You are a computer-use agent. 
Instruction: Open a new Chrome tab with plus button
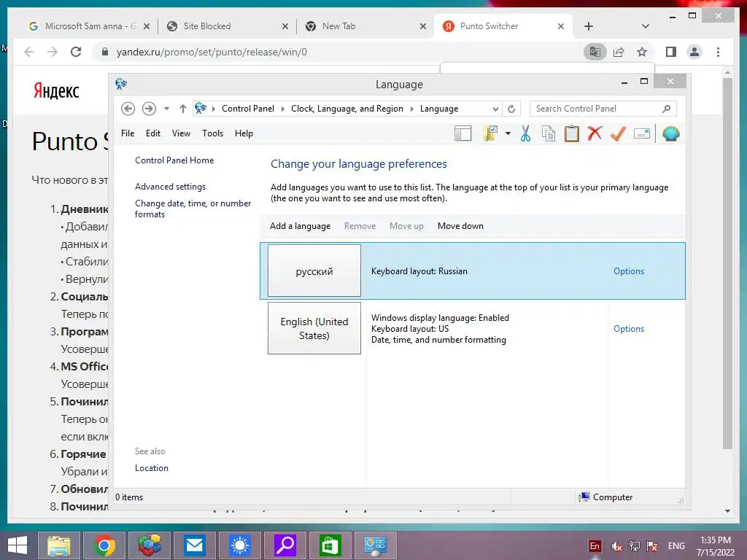coord(589,26)
